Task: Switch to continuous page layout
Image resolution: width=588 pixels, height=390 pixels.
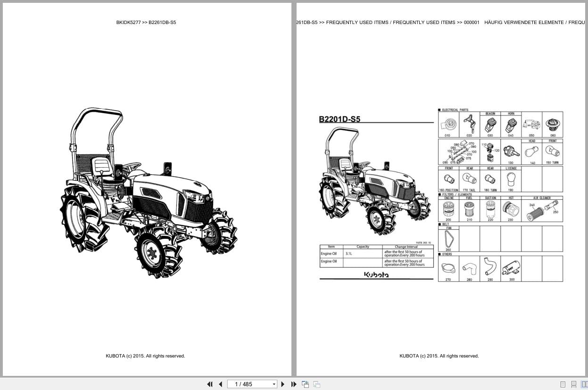Action: 574,384
